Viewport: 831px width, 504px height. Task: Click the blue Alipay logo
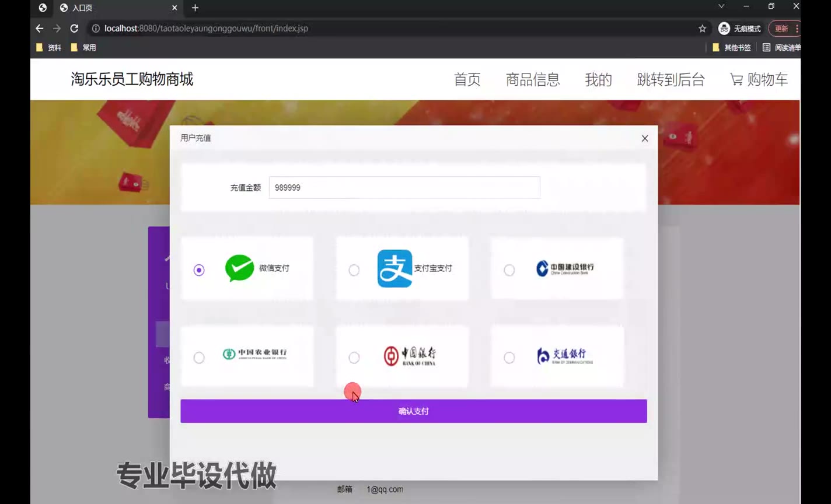pyautogui.click(x=394, y=268)
